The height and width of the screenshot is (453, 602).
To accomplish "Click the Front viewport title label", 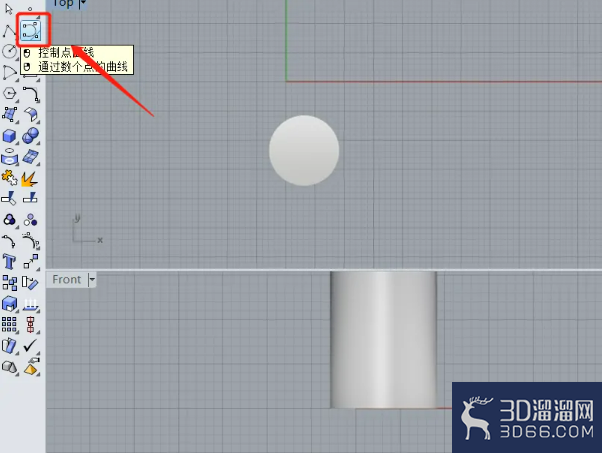I will 67,279.
